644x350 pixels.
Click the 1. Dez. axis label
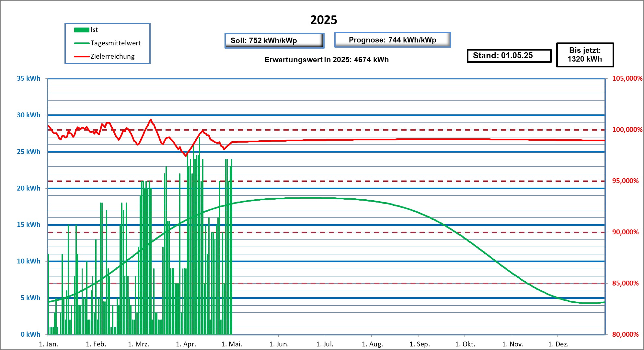point(558,344)
